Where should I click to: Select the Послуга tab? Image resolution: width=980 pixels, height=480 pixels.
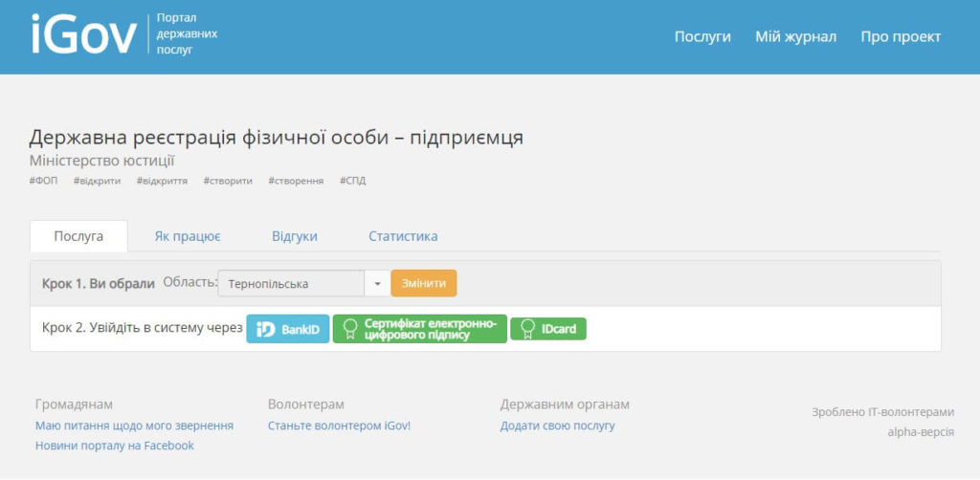coord(78,236)
